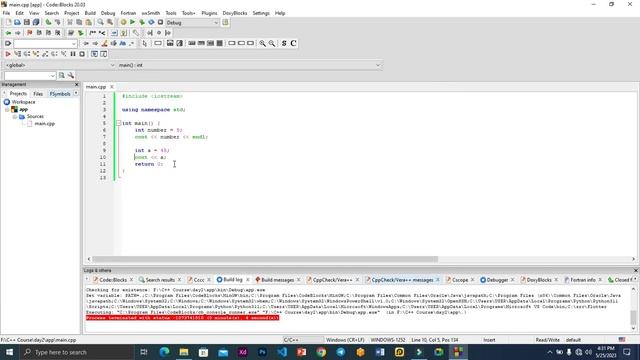Toggle bookmark using the red flag

click(29, 33)
